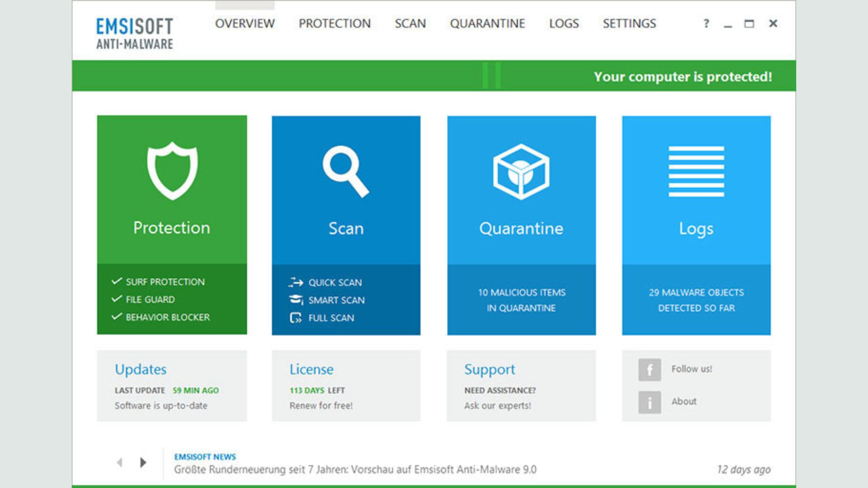
Task: Open File Guard settings
Action: [x=150, y=300]
